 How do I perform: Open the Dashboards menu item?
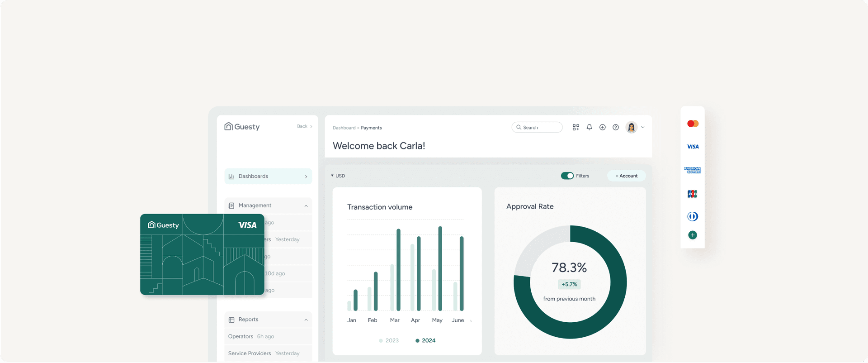pos(268,176)
